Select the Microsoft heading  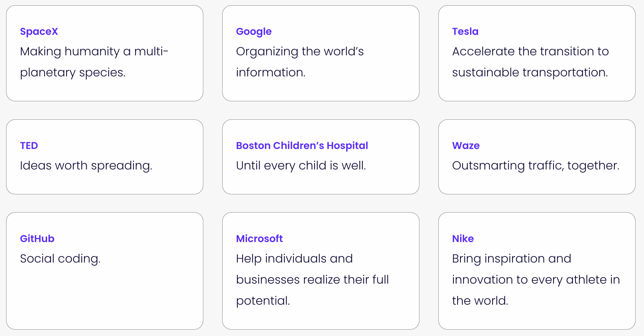(x=259, y=239)
